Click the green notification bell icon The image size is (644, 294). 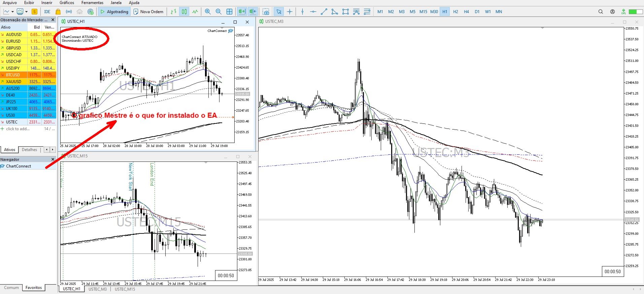click(623, 12)
